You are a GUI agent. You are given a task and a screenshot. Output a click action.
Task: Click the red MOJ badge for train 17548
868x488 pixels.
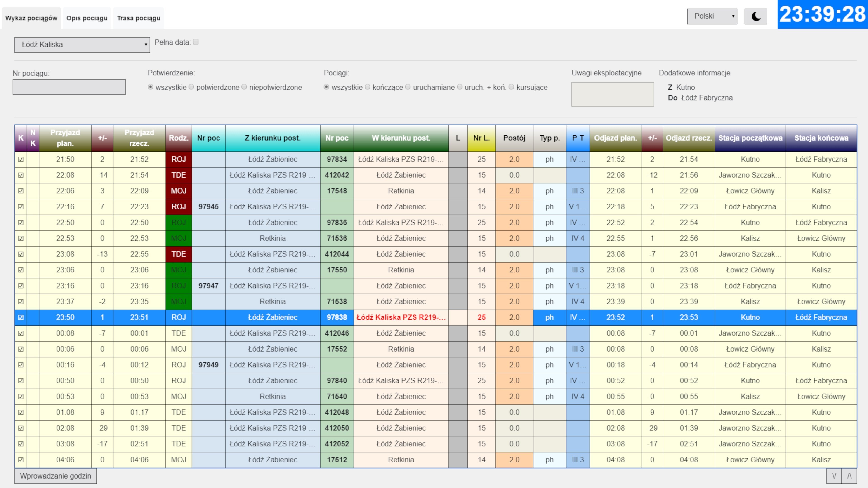pos(179,191)
